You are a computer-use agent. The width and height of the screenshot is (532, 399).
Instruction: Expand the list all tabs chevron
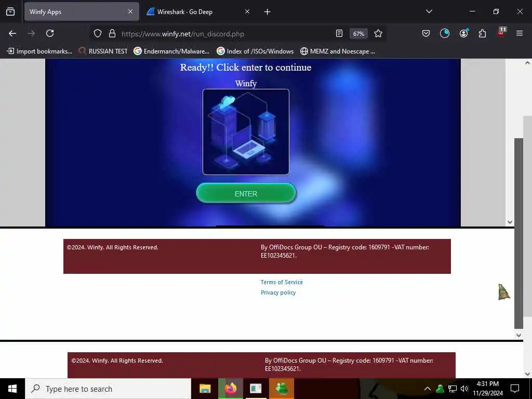click(429, 11)
